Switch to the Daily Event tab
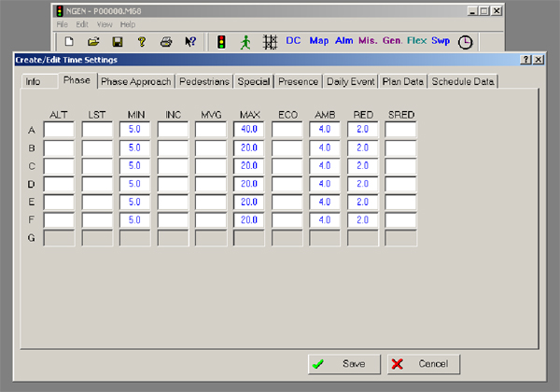The image size is (560, 392). [x=351, y=82]
